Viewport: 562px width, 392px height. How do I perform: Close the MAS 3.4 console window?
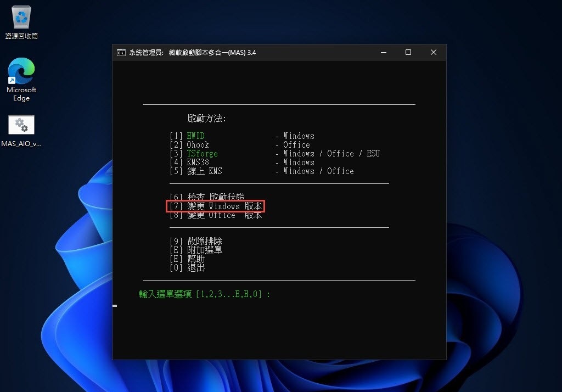click(x=434, y=52)
